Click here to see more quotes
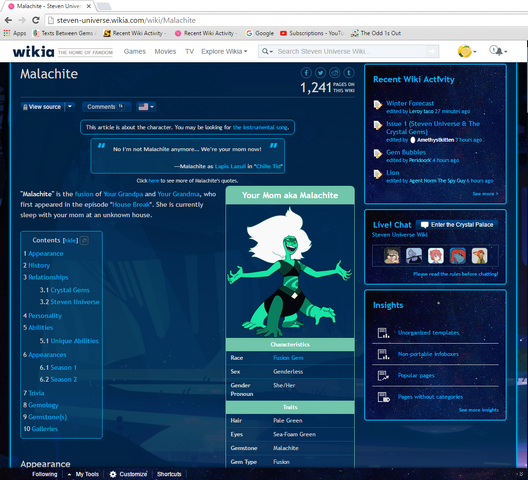 pos(154,181)
